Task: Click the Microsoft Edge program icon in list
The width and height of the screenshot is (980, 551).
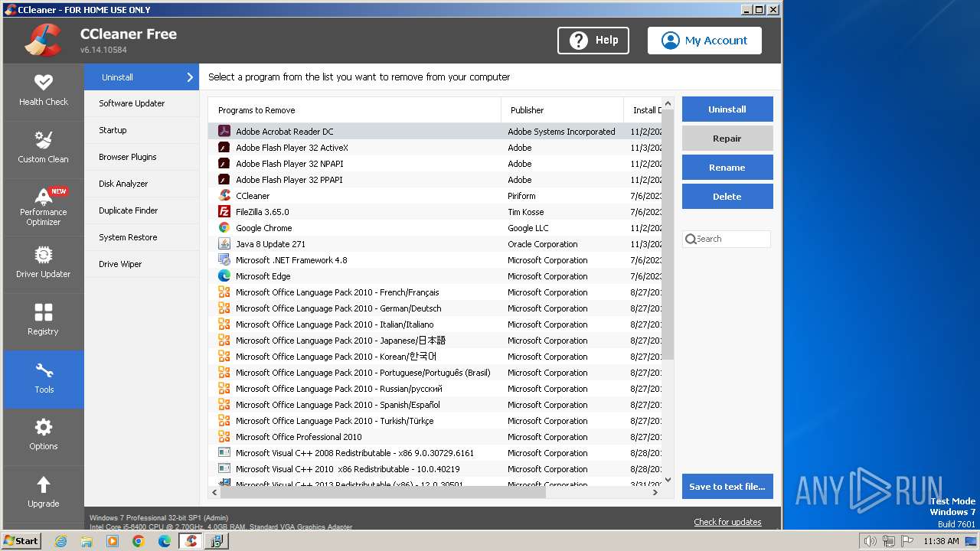Action: point(224,275)
